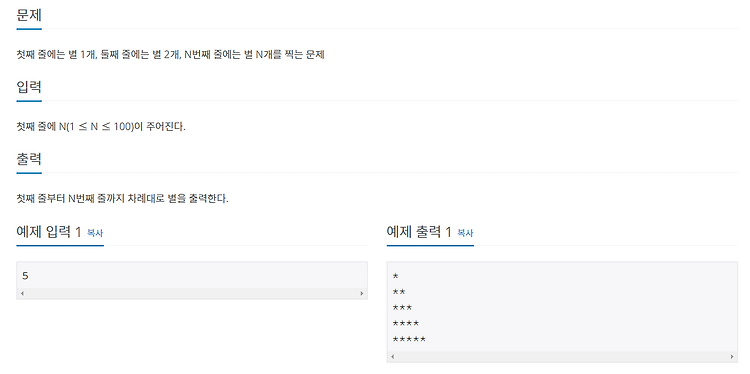The width and height of the screenshot is (750, 374).
Task: Select the 문제 section heading
Action: 29,15
